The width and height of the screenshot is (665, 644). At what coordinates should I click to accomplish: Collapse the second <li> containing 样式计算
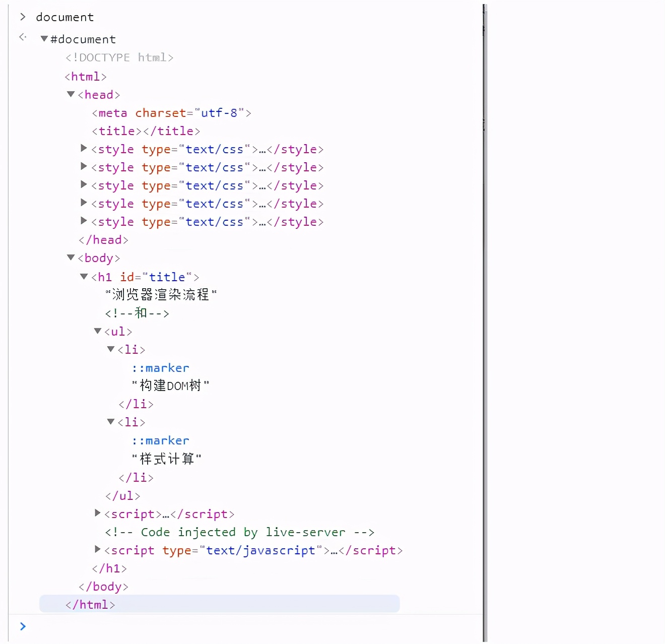(x=111, y=421)
